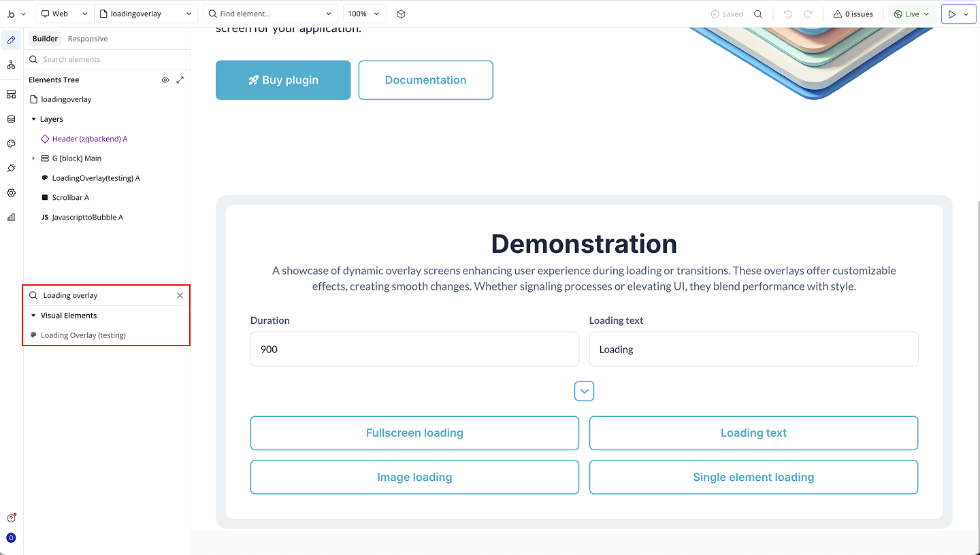Expand the G [block] Main group

pos(34,158)
